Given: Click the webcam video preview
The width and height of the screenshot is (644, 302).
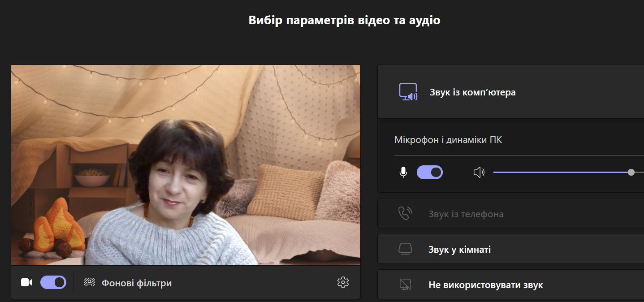Looking at the screenshot, I should coord(186,165).
